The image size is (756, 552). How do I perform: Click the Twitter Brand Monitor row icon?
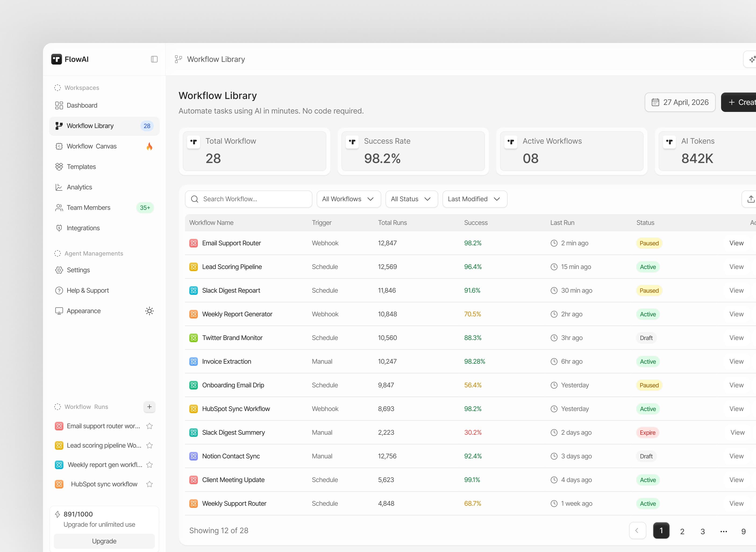tap(194, 338)
